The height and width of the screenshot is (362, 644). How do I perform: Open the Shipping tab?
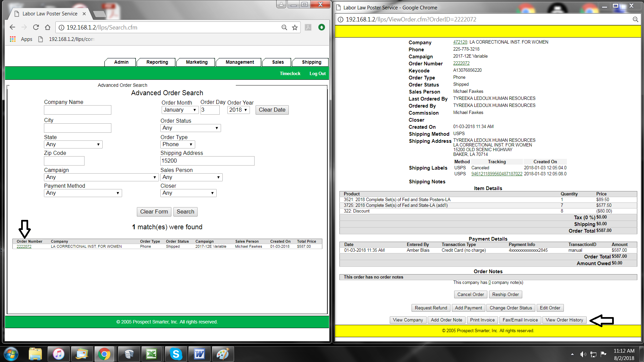click(x=311, y=62)
